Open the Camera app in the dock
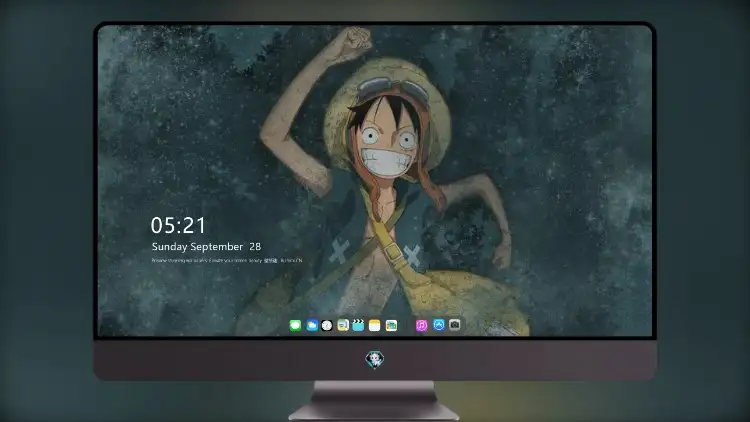 (455, 325)
